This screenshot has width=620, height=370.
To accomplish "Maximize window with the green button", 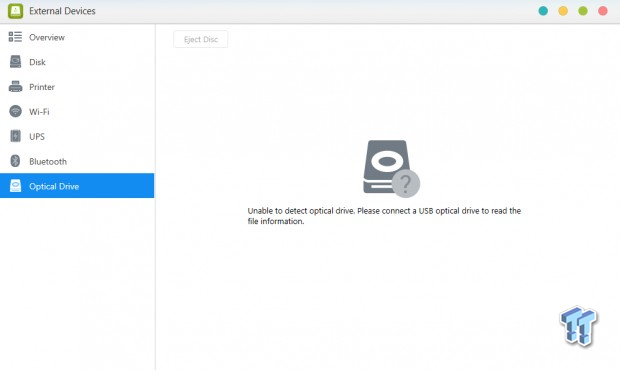I will (x=583, y=11).
